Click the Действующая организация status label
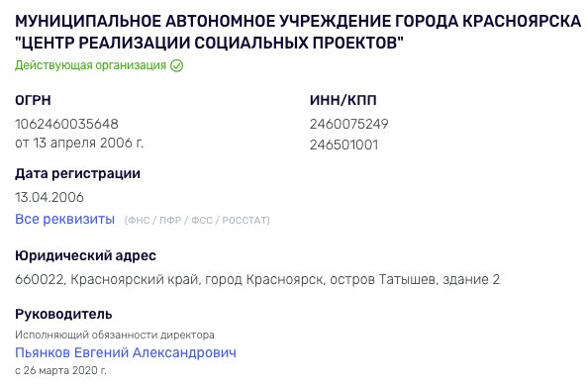This screenshot has width=588, height=386. coord(90,65)
